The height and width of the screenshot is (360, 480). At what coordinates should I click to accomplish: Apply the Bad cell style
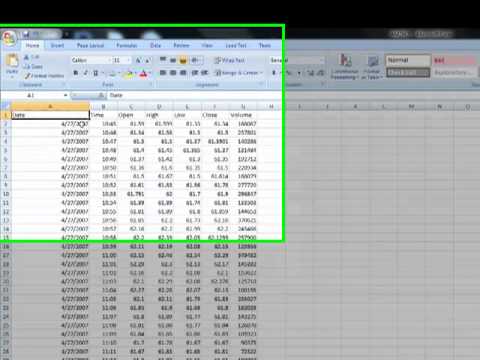tap(455, 60)
